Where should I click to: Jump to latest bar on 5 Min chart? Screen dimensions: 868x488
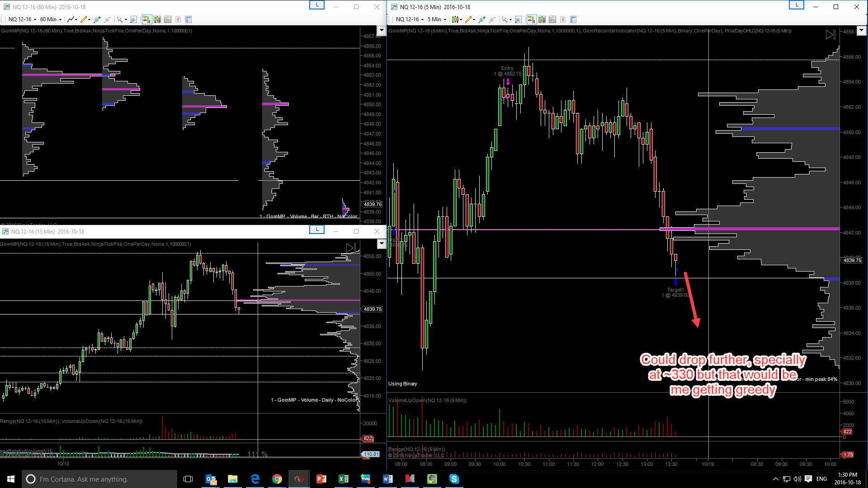tap(830, 35)
